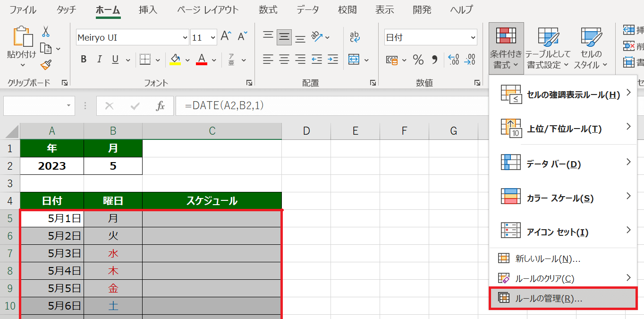Viewport: 644px width, 319px height.
Task: Expand the 日付 number format dropdown
Action: pos(473,38)
